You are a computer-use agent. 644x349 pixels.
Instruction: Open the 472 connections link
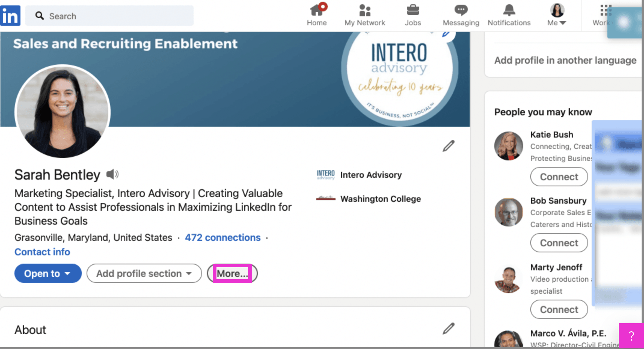(x=222, y=237)
